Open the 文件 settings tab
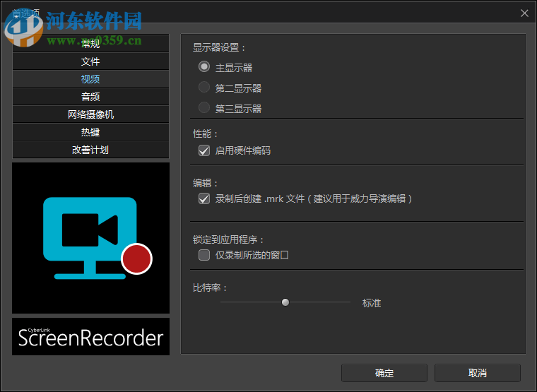537x392 pixels. pyautogui.click(x=90, y=61)
